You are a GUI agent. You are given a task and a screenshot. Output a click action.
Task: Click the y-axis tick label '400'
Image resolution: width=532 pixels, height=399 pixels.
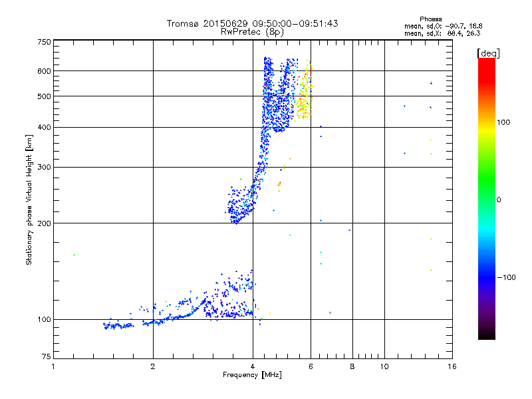[x=45, y=127]
